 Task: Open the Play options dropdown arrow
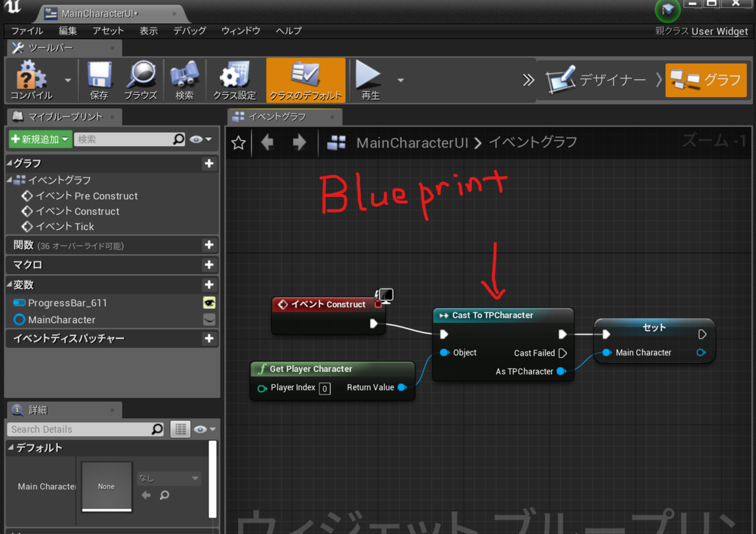[401, 80]
